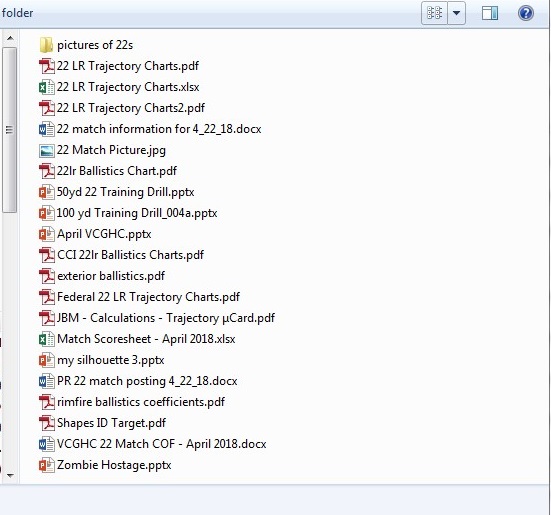Click PowerPoint icon of my silhouette 3.pptx

point(47,360)
